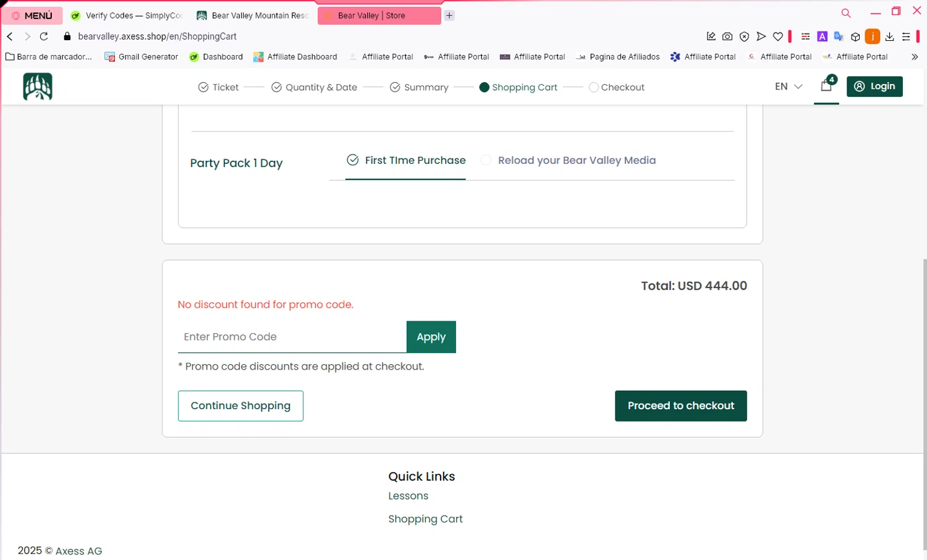Viewport: 927px width, 560px height.
Task: Focus the Enter Promo Code field
Action: pos(292,337)
